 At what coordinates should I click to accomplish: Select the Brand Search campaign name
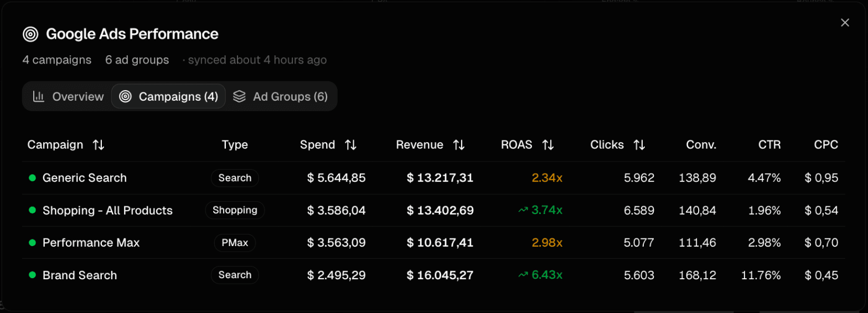coord(80,275)
